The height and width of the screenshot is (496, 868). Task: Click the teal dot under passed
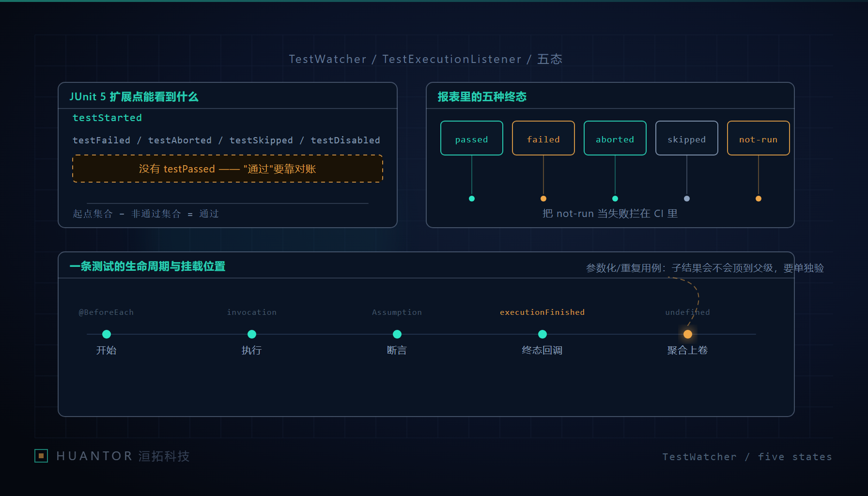coord(472,199)
